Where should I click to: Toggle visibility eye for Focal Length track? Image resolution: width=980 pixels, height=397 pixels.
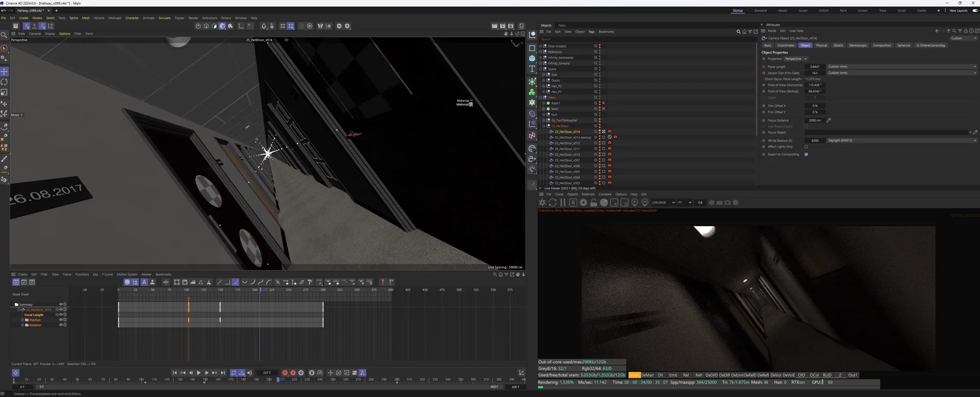[x=61, y=315]
